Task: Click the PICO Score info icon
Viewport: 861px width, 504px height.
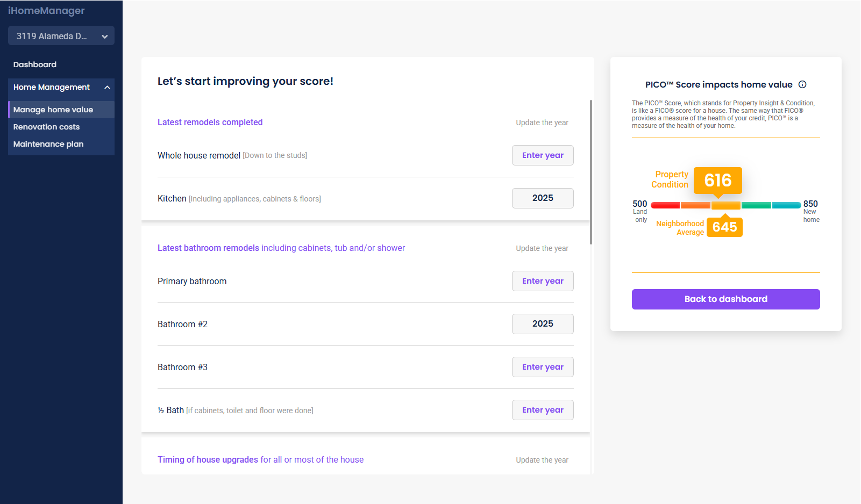Action: coord(802,84)
